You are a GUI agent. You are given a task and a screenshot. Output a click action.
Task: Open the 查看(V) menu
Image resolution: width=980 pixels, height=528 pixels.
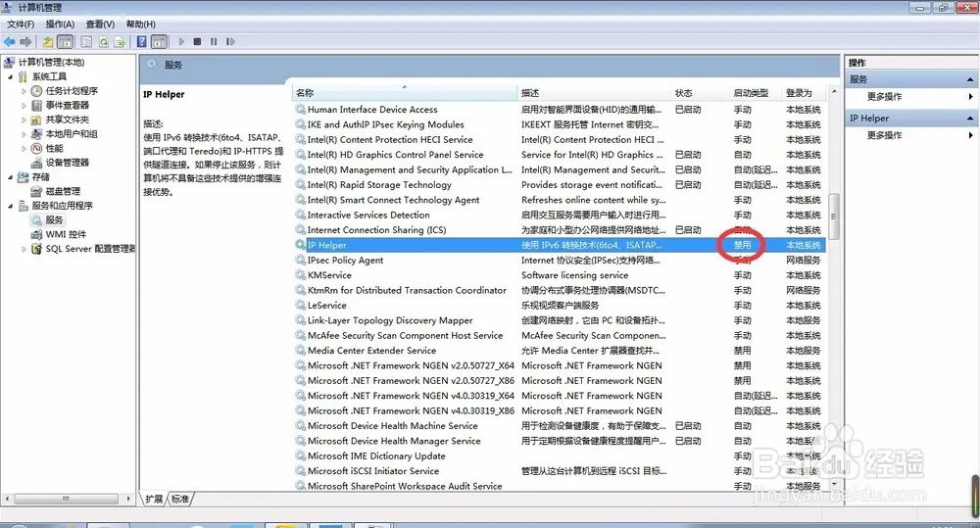pos(100,24)
